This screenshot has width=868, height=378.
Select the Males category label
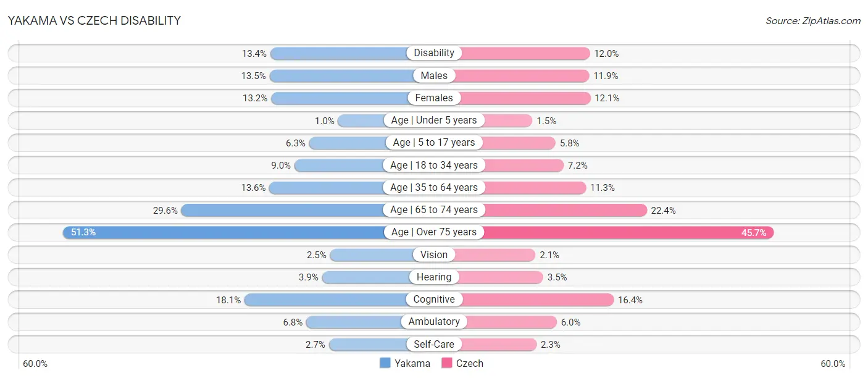click(x=434, y=75)
